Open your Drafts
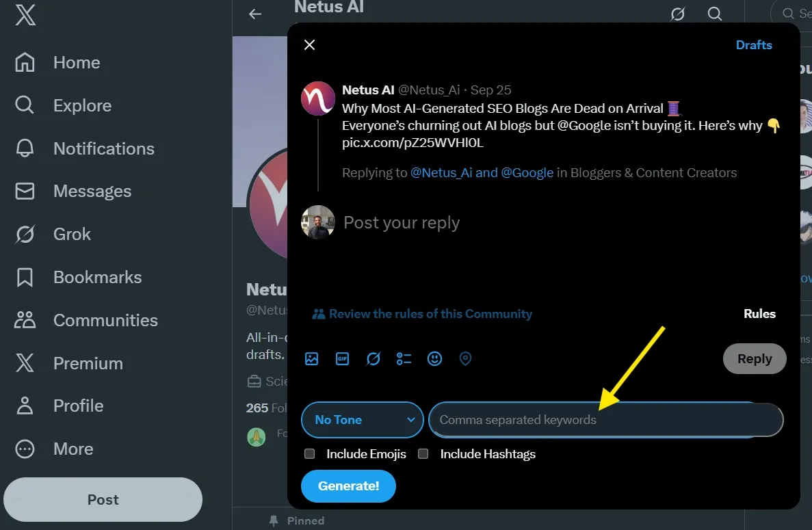The width and height of the screenshot is (812, 530). tap(754, 44)
